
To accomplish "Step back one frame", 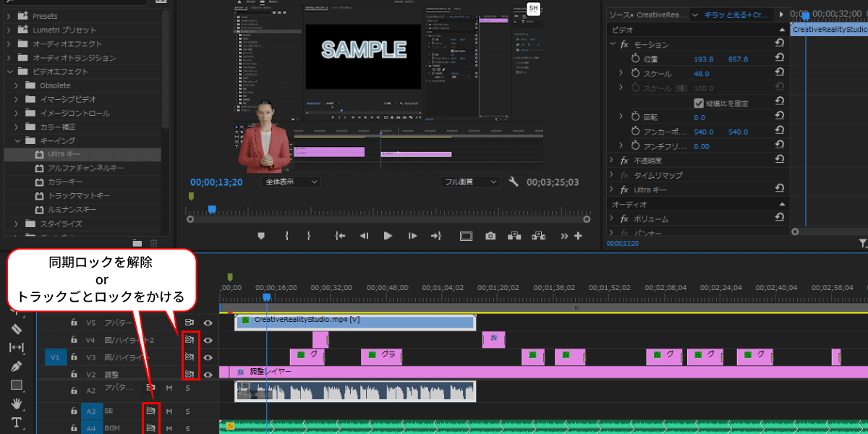I will click(x=365, y=236).
